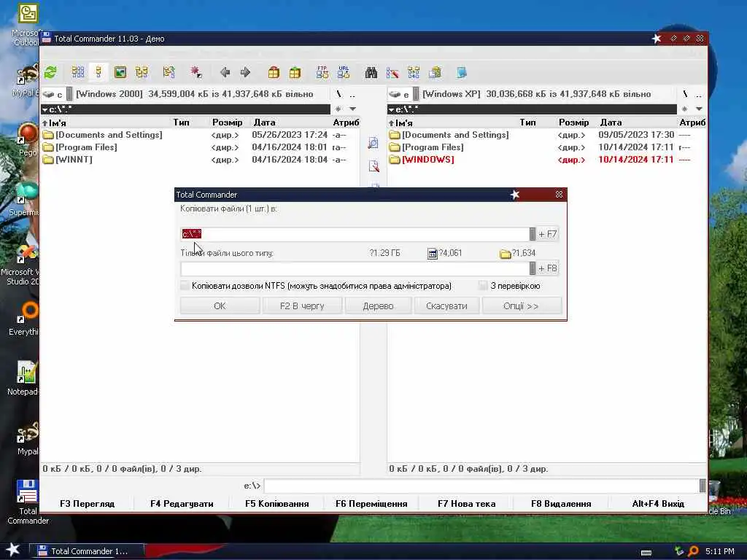
Task: Open the directory tree view icon
Action: tap(142, 72)
